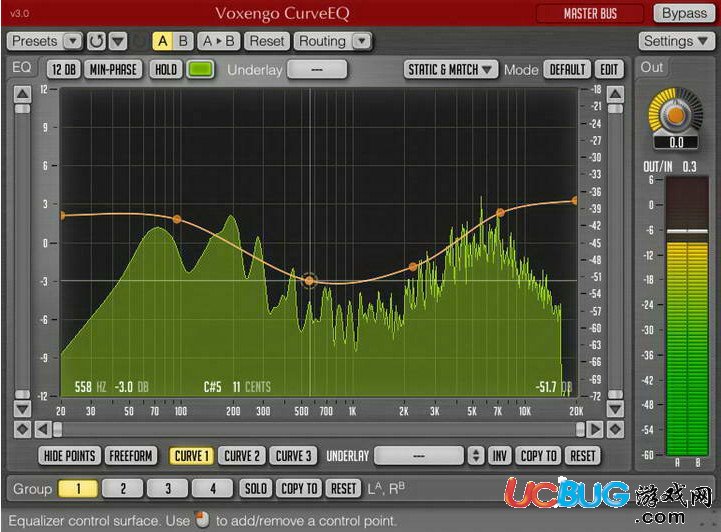Image resolution: width=721 pixels, height=532 pixels.
Task: Click the horizontal scroll right arrow
Action: click(x=595, y=429)
